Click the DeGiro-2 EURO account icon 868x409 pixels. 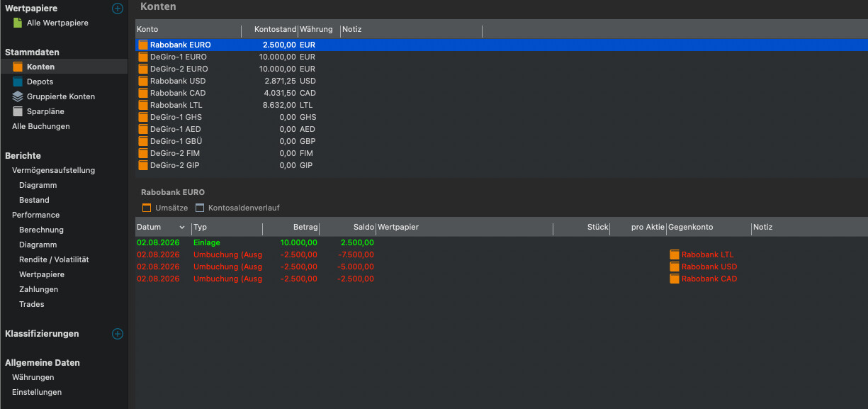tap(143, 69)
